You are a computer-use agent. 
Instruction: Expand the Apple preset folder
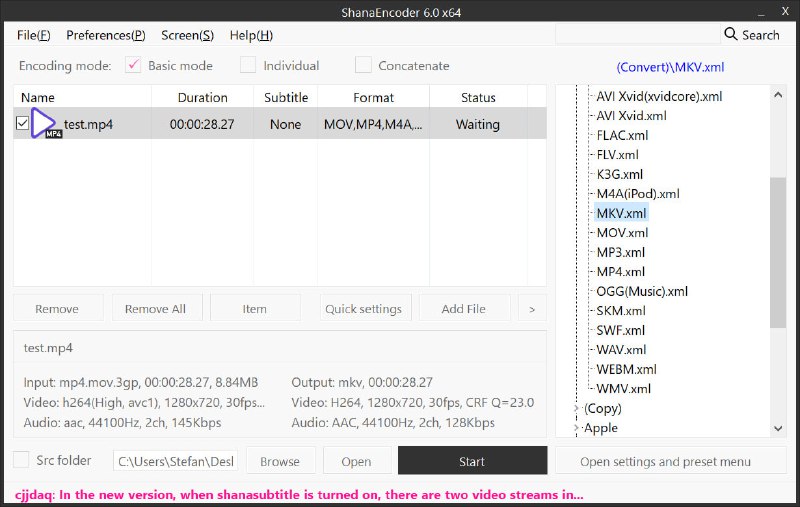coord(576,428)
